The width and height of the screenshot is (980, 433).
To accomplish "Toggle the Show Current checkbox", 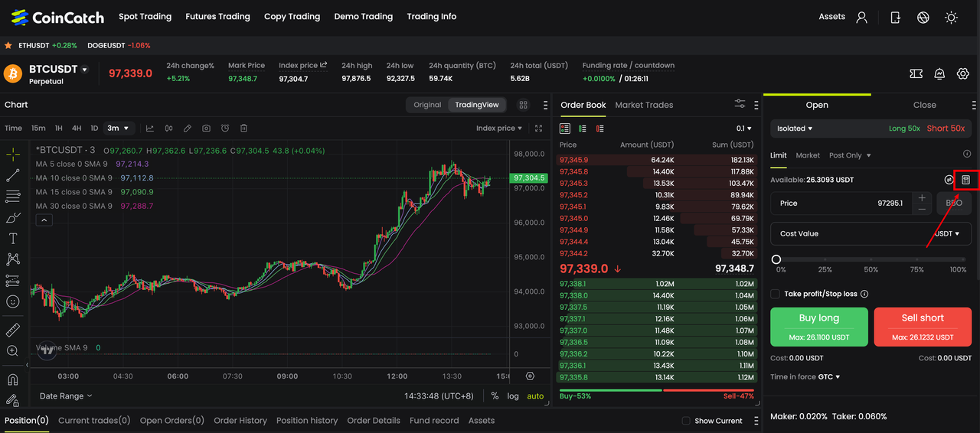I will click(x=687, y=421).
